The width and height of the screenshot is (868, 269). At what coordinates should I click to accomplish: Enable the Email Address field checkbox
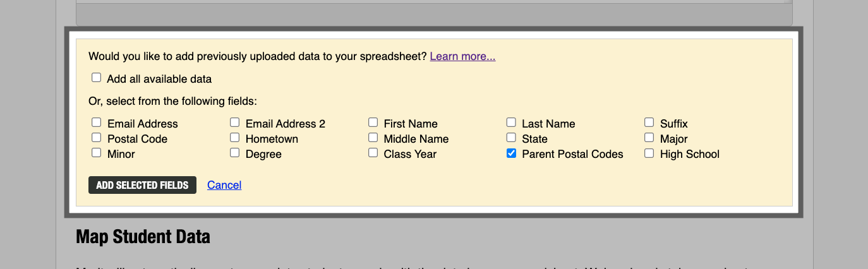point(97,123)
